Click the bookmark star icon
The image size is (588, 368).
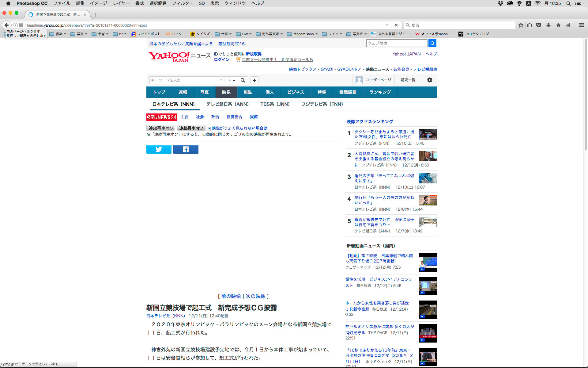pyautogui.click(x=521, y=25)
